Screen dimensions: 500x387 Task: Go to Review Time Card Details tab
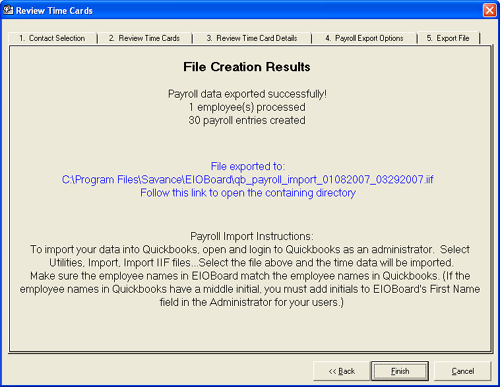pyautogui.click(x=252, y=38)
